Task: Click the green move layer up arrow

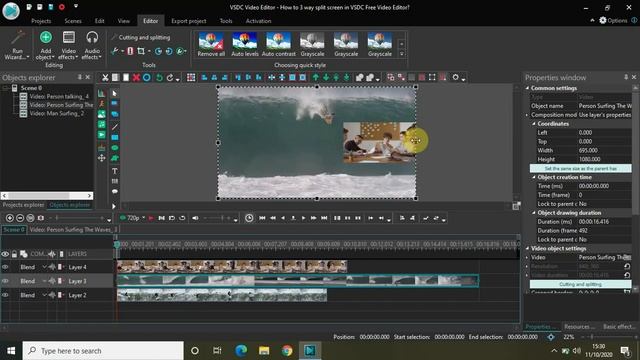Action: coord(316,78)
